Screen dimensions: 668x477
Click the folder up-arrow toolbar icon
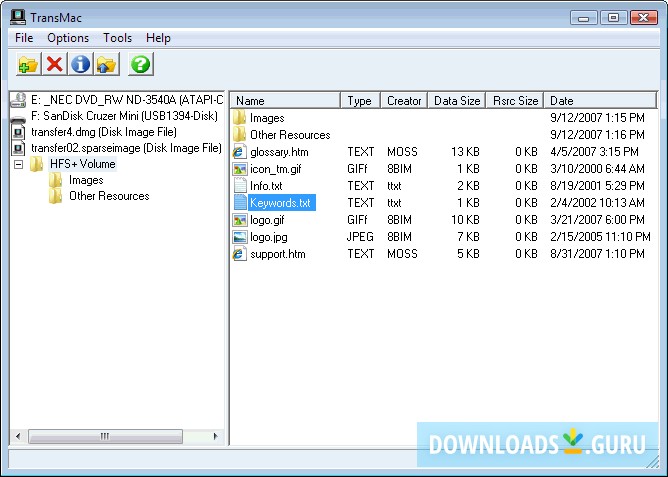(x=107, y=64)
